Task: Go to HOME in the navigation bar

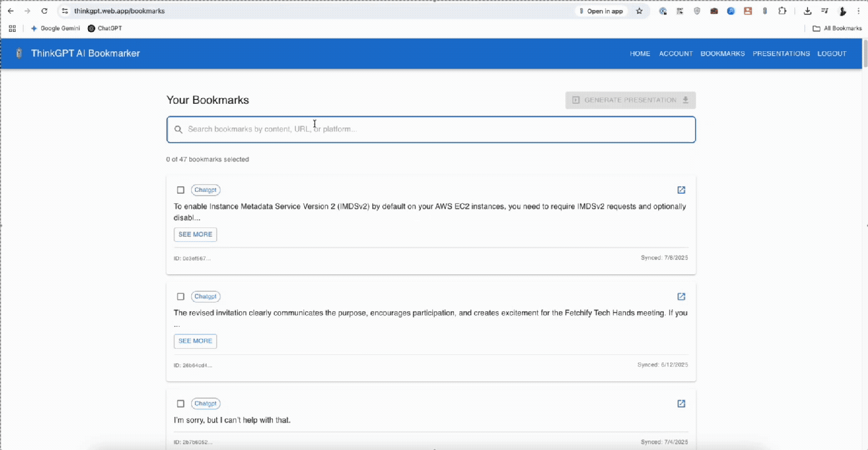Action: click(640, 54)
